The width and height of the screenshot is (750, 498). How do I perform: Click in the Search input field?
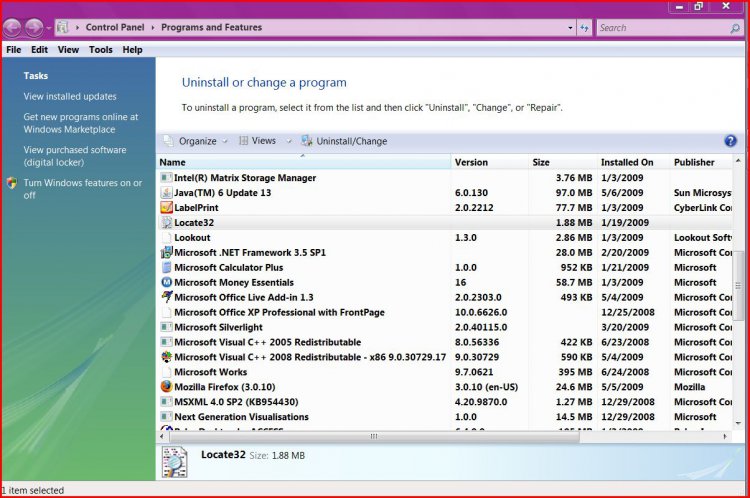pyautogui.click(x=663, y=28)
